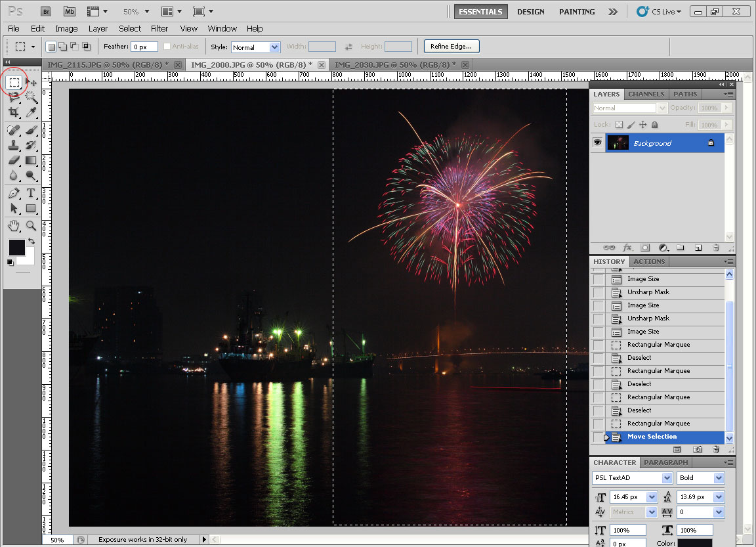
Task: Pick the Clone Stamp tool
Action: click(x=14, y=145)
